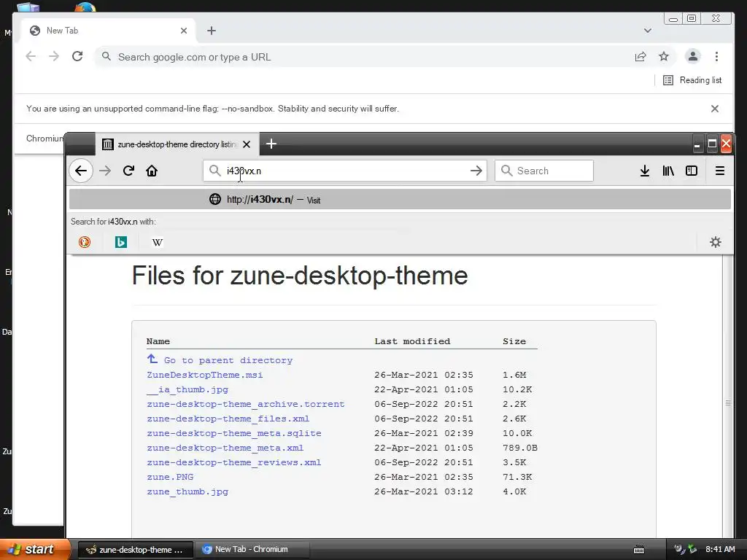Toggle the Firefox sidebars icon

692,171
